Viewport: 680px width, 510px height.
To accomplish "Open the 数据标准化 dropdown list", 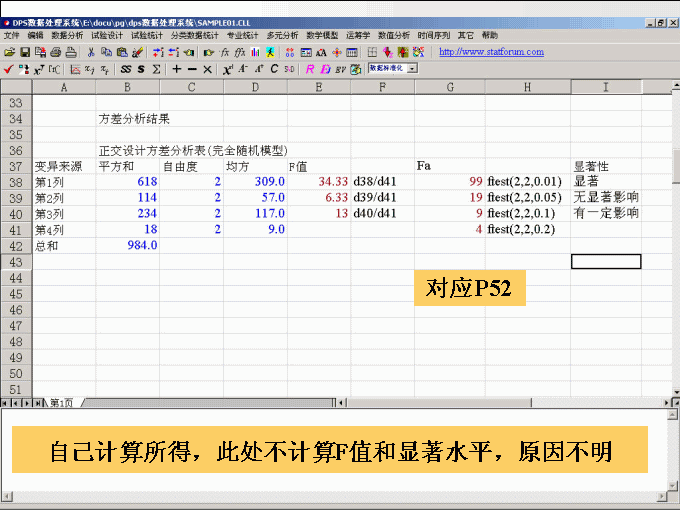I will 412,69.
